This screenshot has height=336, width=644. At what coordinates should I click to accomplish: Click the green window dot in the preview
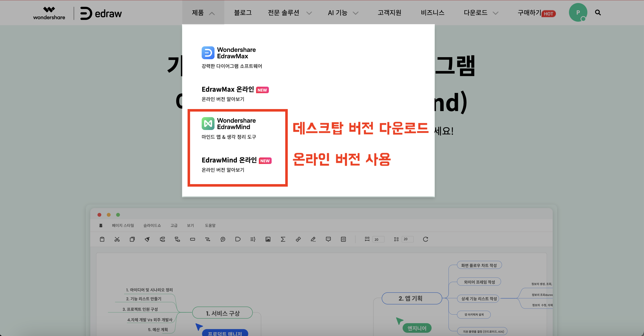tap(118, 215)
